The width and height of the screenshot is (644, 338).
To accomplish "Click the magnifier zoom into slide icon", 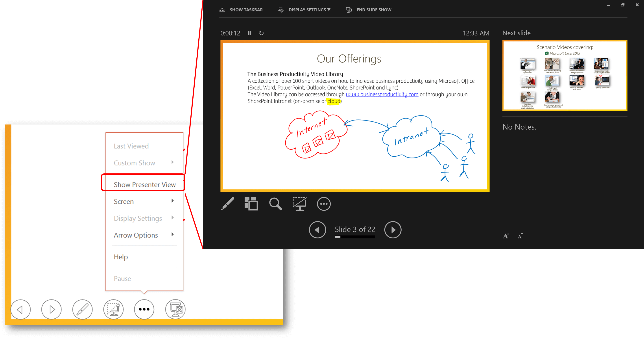I will [275, 204].
